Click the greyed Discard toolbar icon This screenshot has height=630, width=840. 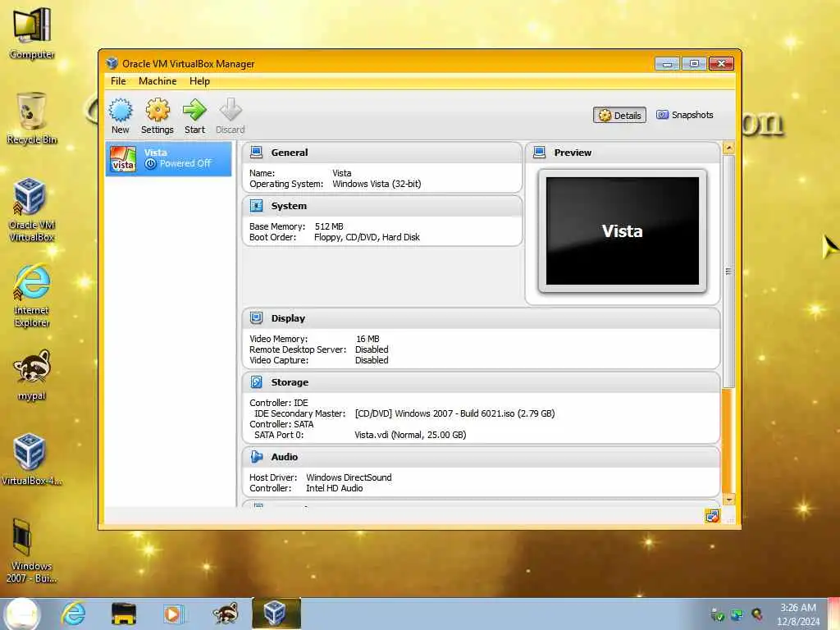(231, 110)
